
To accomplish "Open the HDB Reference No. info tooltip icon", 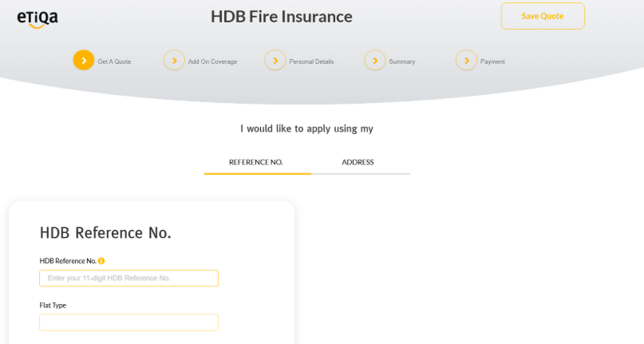I will (x=101, y=261).
